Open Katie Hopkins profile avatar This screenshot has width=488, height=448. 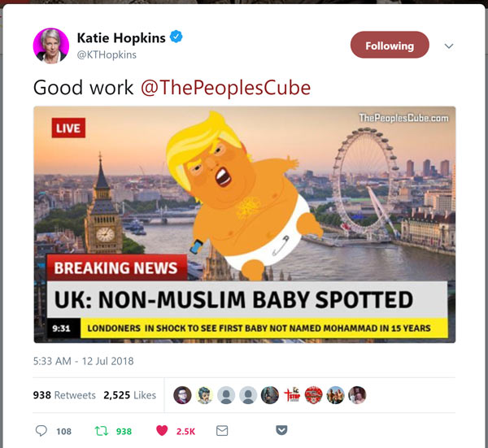pos(51,46)
